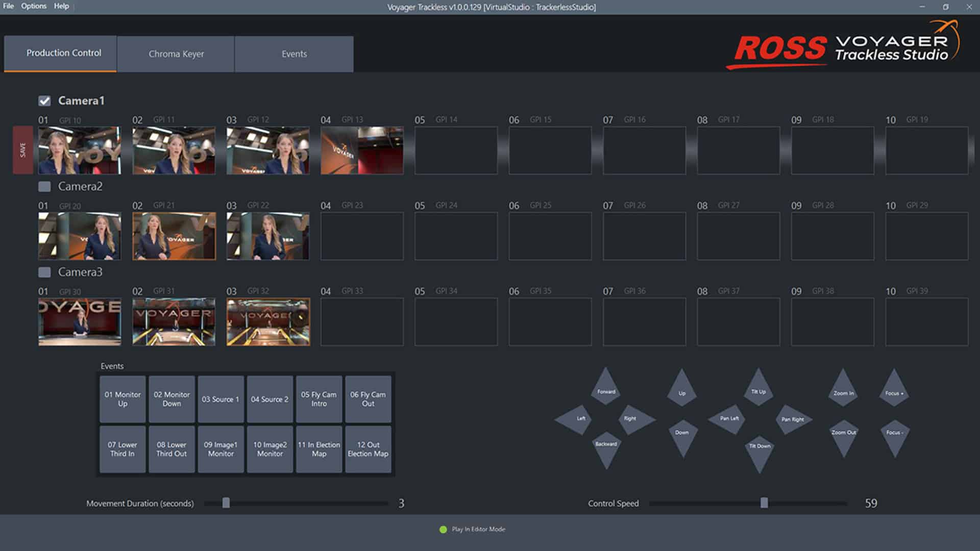Open the Events tab
The height and width of the screenshot is (551, 980).
(x=294, y=54)
